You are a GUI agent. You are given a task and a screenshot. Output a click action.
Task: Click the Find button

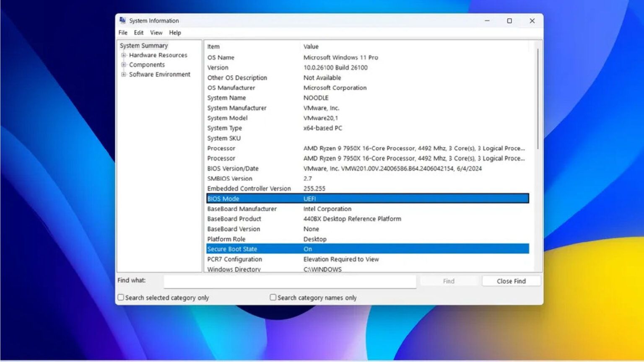click(449, 281)
